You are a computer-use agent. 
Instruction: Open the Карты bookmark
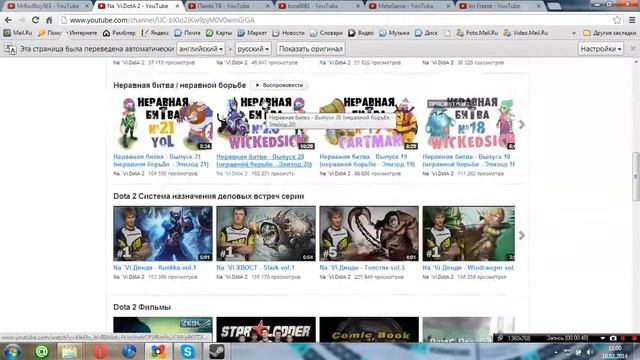coord(219,33)
